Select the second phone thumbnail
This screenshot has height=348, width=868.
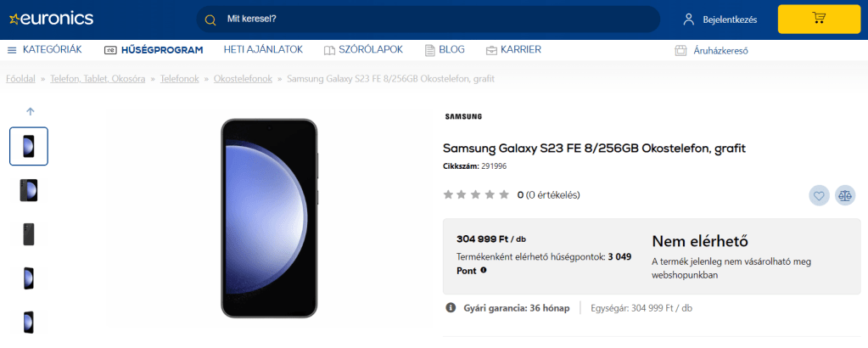[x=29, y=190]
